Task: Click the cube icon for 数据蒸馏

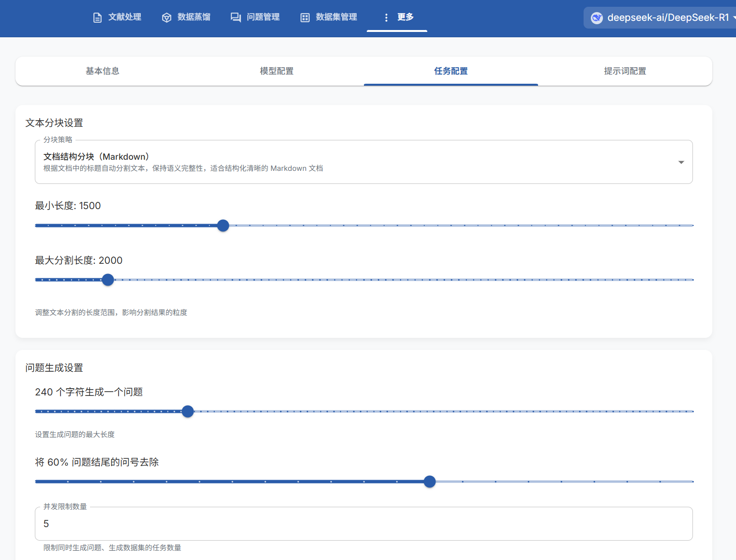Action: [166, 17]
